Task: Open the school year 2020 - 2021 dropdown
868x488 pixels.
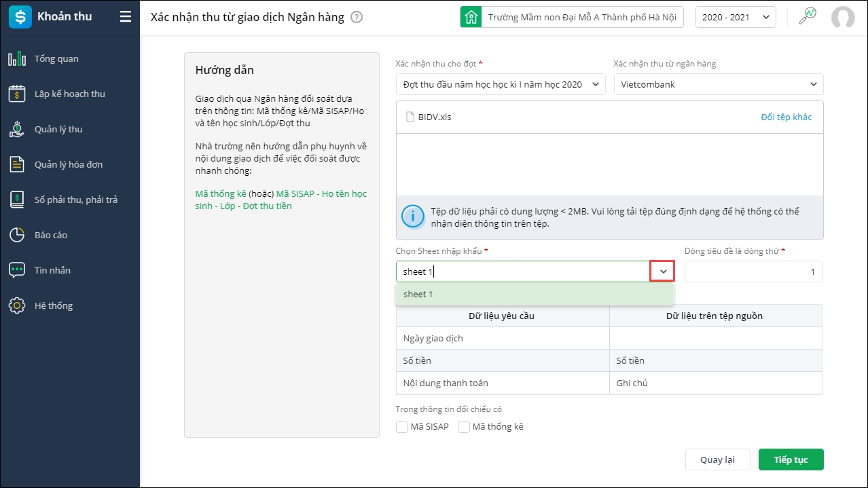Action: coord(735,17)
